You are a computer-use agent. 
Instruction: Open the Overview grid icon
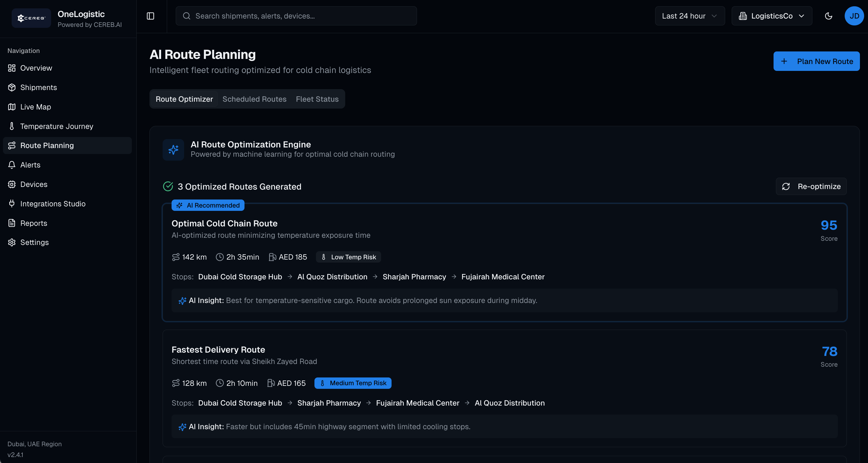coord(11,68)
